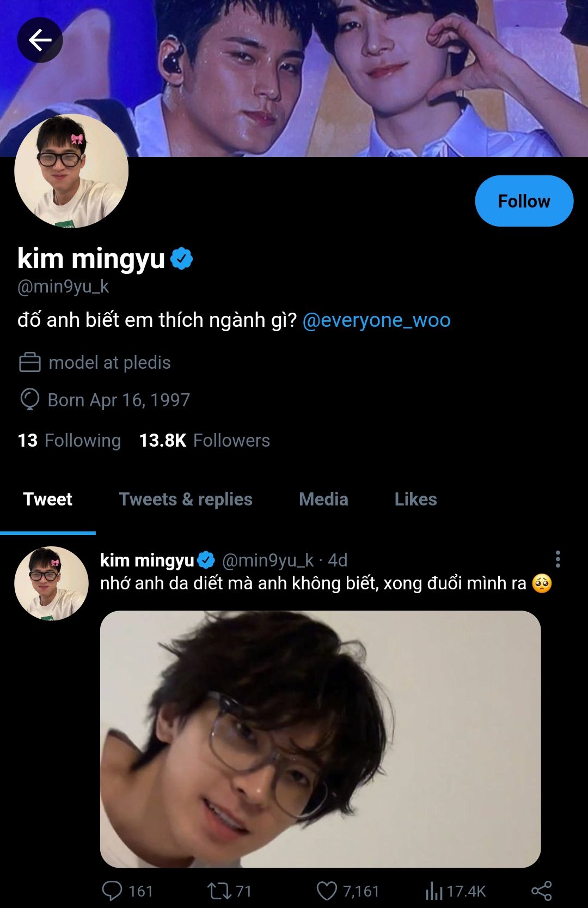
Task: Tap the verified badge beside profile name
Action: coord(182,259)
